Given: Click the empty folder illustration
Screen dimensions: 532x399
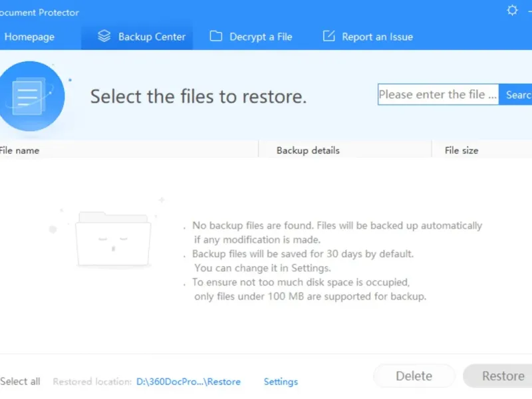Looking at the screenshot, I should pos(112,239).
